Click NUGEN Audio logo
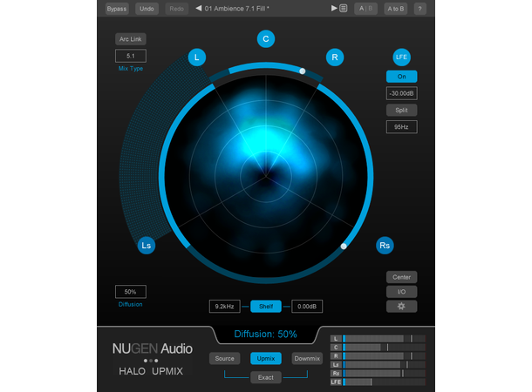Image resolution: width=532 pixels, height=392 pixels. [x=153, y=348]
